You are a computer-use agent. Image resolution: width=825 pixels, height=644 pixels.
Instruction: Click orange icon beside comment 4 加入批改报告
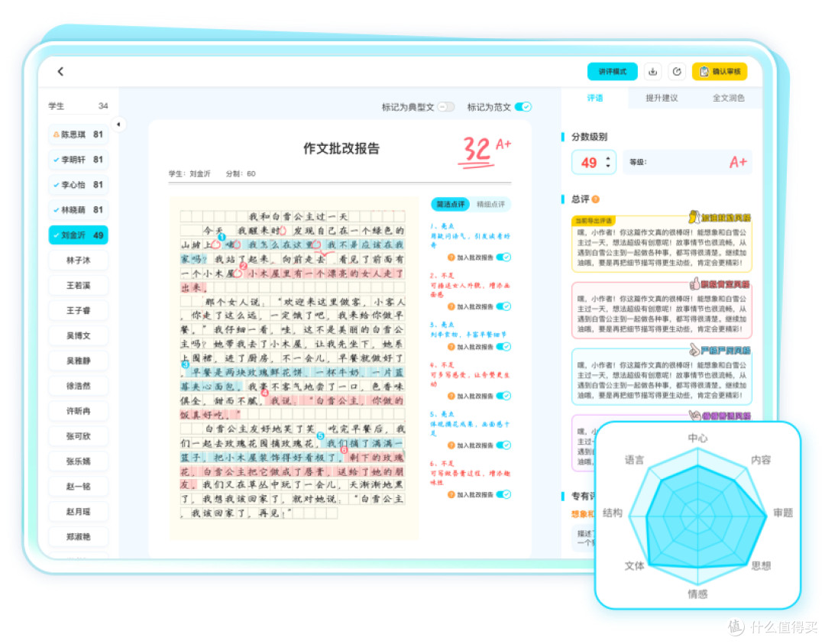[451, 396]
